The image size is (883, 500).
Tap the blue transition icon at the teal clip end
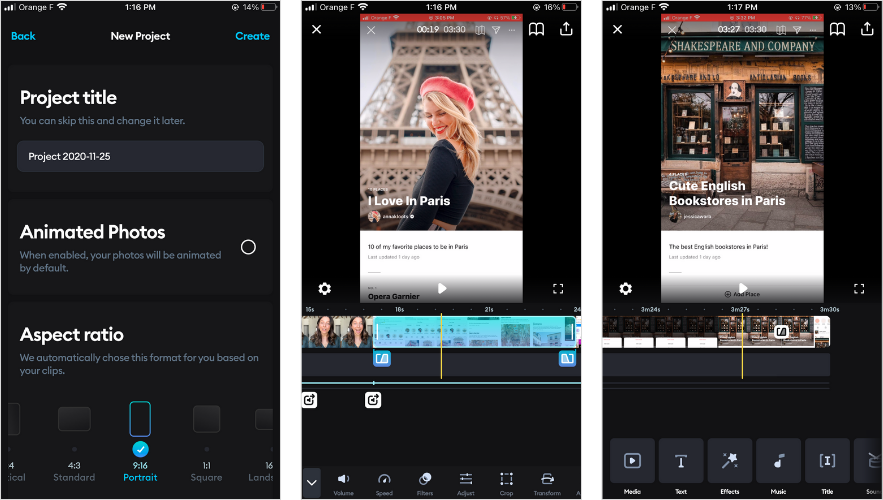click(x=567, y=358)
